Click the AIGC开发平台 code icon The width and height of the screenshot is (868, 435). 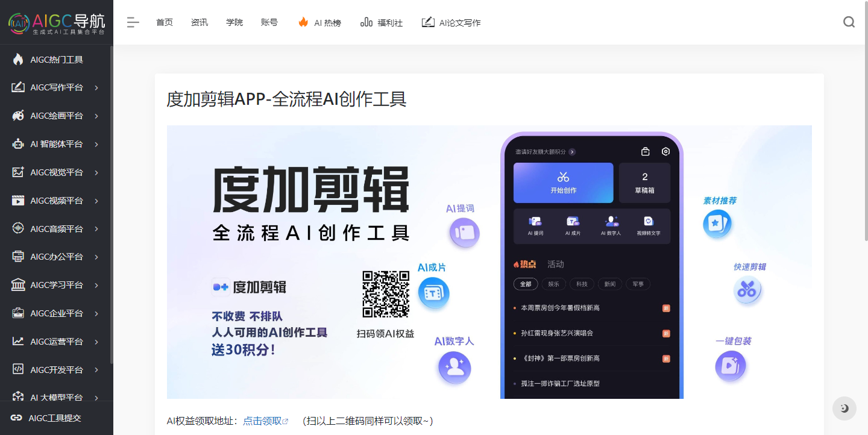tap(18, 370)
